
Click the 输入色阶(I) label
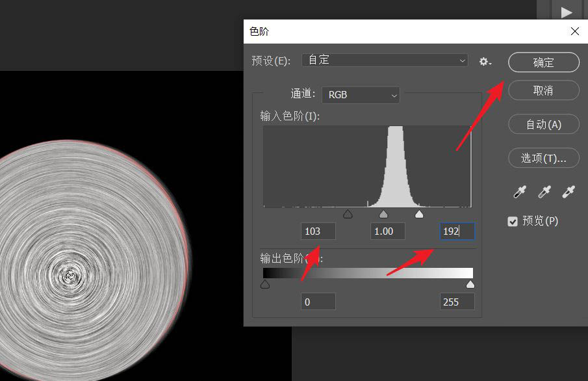[290, 116]
